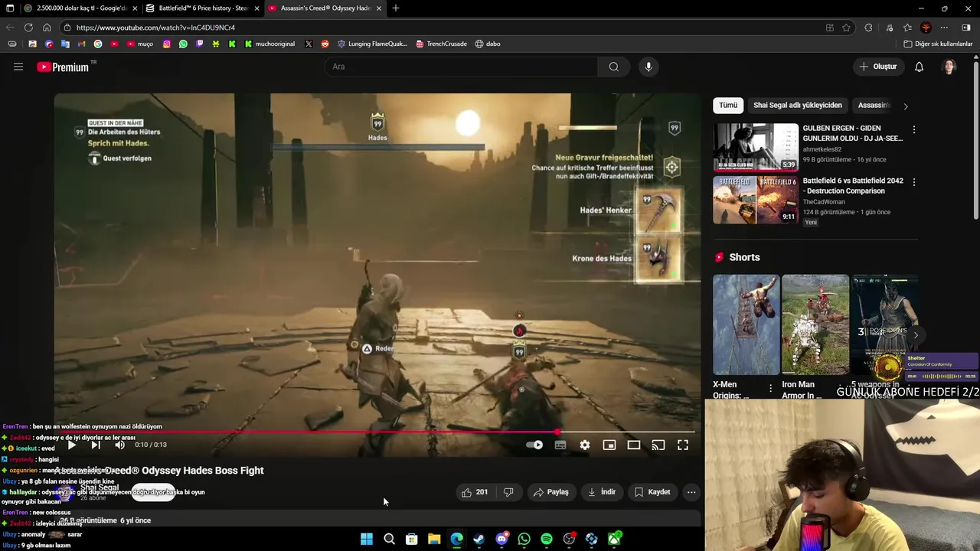Image resolution: width=980 pixels, height=551 pixels.
Task: Open the account avatar menu
Action: pyautogui.click(x=949, y=67)
